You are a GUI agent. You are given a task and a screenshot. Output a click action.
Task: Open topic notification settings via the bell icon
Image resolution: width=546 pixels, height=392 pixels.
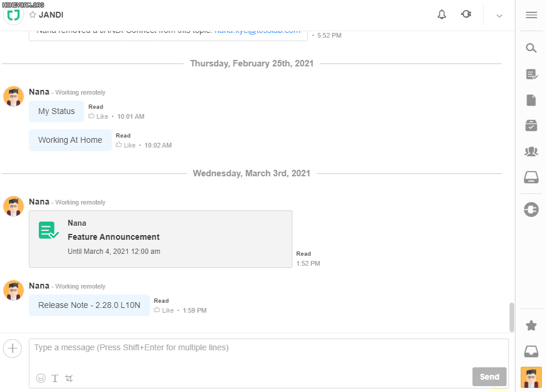441,15
